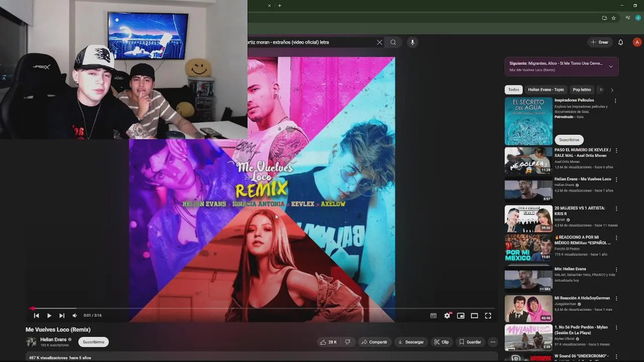
Task: Open YouTube notifications bell
Action: pyautogui.click(x=620, y=42)
